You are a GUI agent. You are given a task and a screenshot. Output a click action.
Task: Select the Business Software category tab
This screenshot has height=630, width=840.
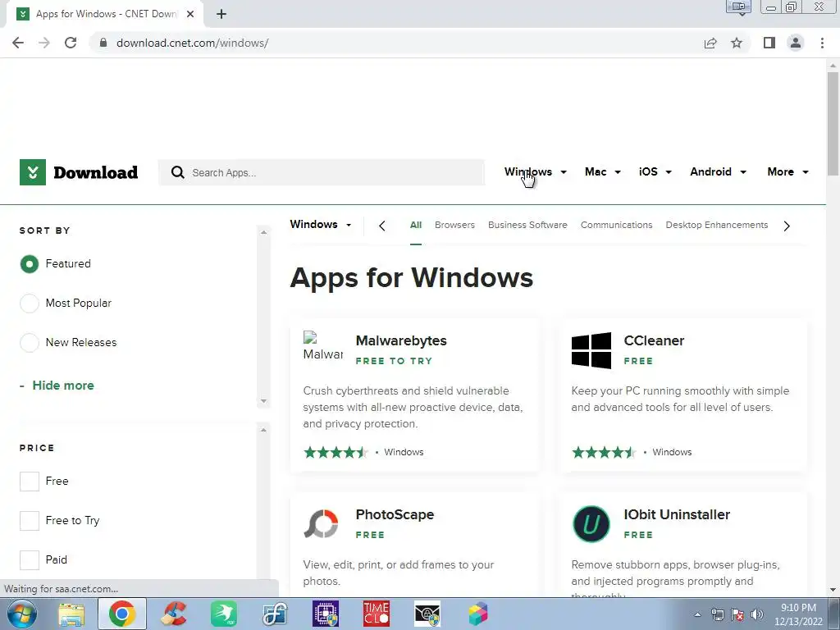tap(527, 225)
